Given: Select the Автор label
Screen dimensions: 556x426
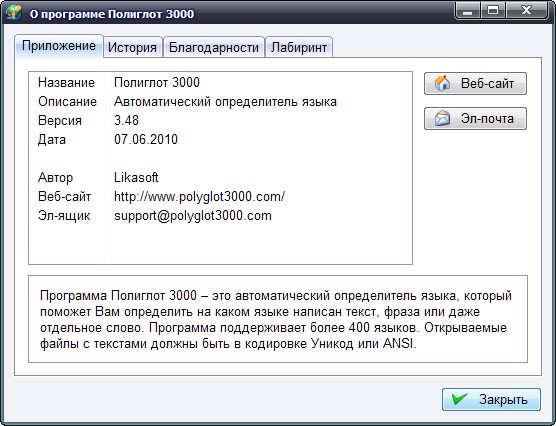Looking at the screenshot, I should [x=55, y=177].
